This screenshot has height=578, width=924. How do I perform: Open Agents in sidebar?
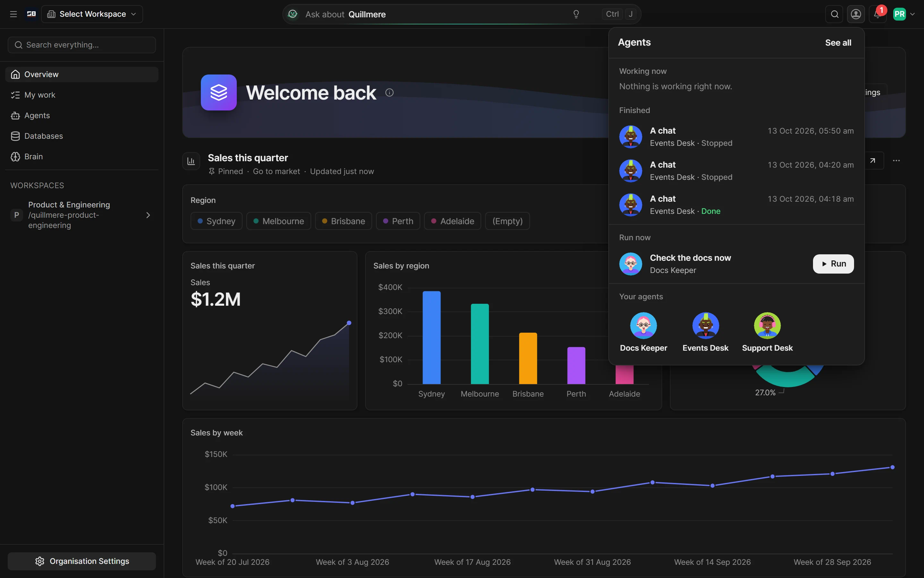(x=82, y=116)
